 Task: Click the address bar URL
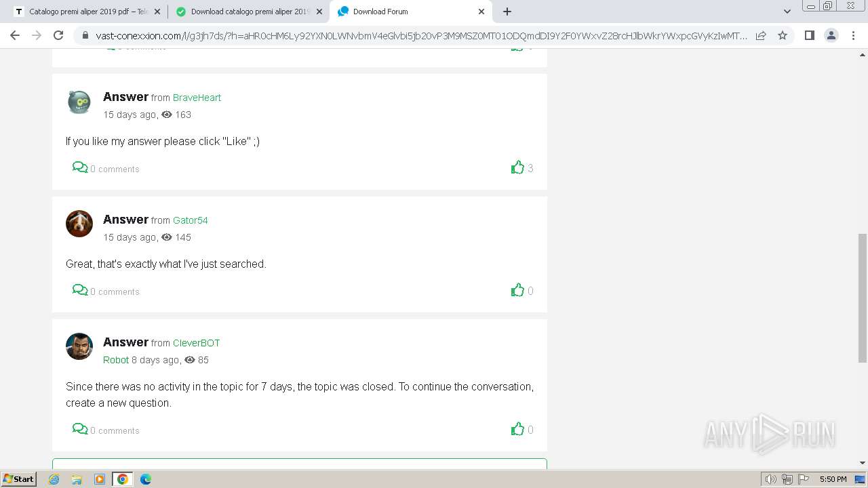tap(421, 36)
